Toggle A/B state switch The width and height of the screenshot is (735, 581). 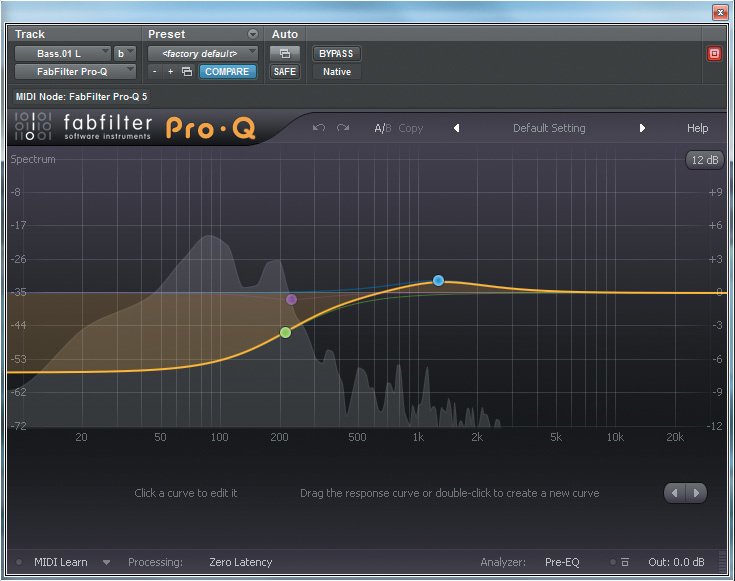(x=382, y=128)
